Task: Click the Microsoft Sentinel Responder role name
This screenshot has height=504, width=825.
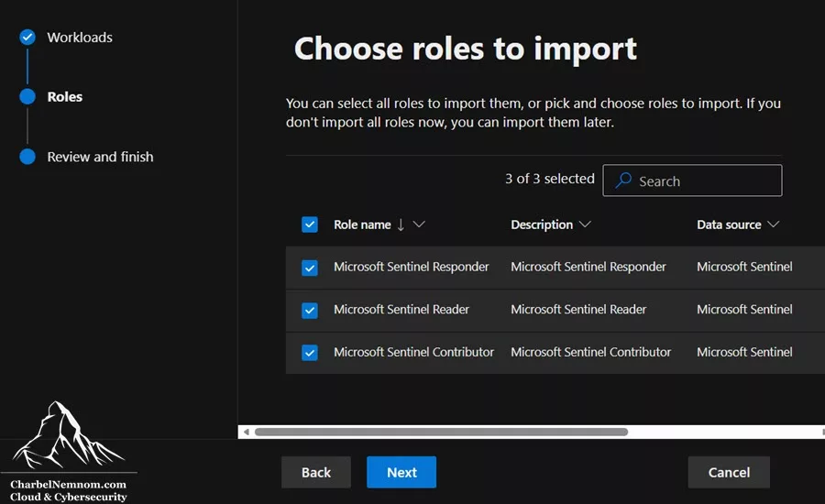Action: [x=411, y=267]
